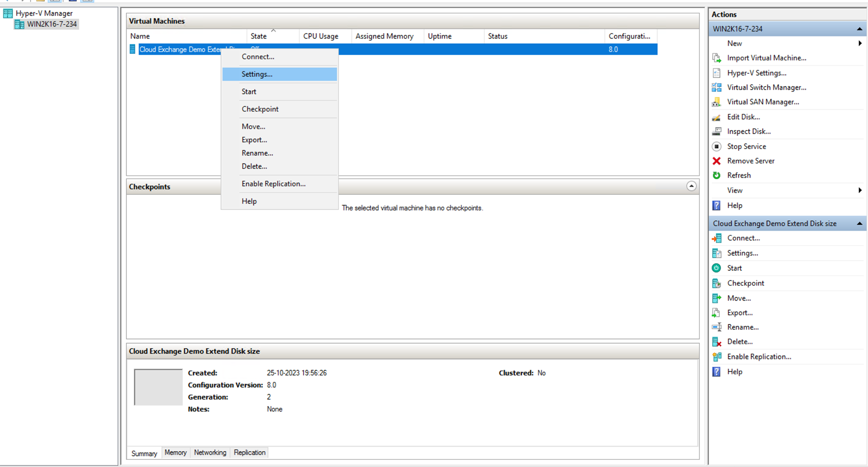Sort by the Assigned Memory column header
This screenshot has height=467, width=868.
388,36
